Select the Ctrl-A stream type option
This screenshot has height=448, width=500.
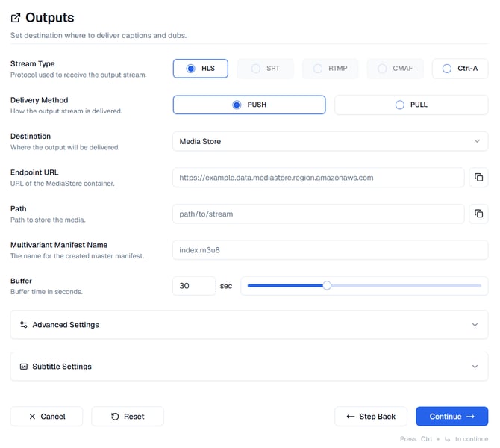(460, 69)
